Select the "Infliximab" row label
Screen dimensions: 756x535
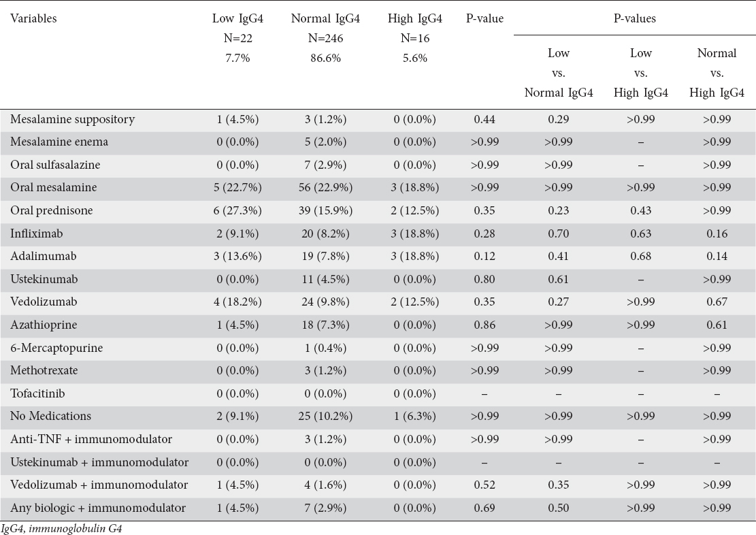34,233
